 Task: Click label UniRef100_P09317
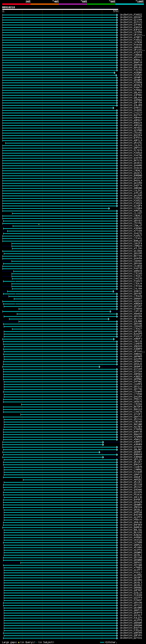[131, 572]
